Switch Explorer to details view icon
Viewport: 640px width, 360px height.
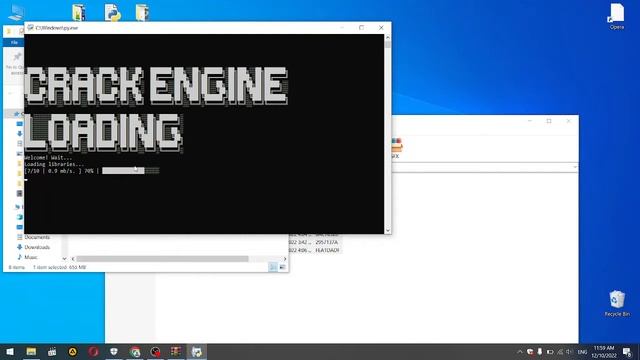(273, 267)
